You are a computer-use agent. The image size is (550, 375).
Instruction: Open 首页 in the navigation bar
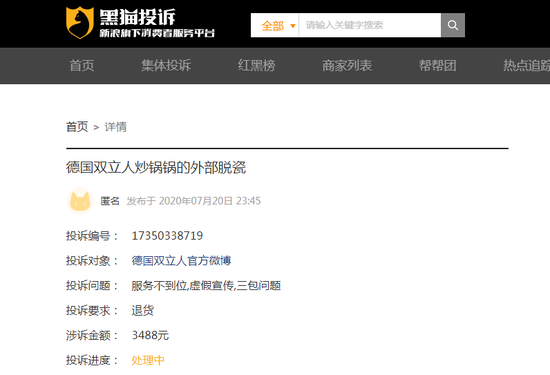(82, 66)
